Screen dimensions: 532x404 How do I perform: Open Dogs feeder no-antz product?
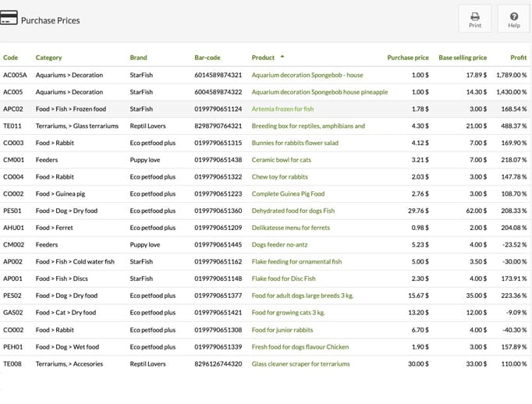click(279, 245)
